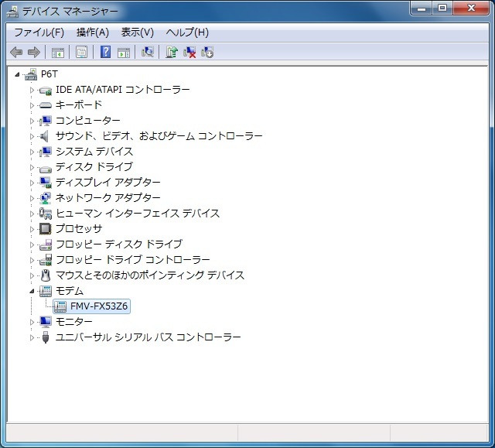Select the P6T computer name label
The image size is (495, 448).
pyautogui.click(x=49, y=74)
